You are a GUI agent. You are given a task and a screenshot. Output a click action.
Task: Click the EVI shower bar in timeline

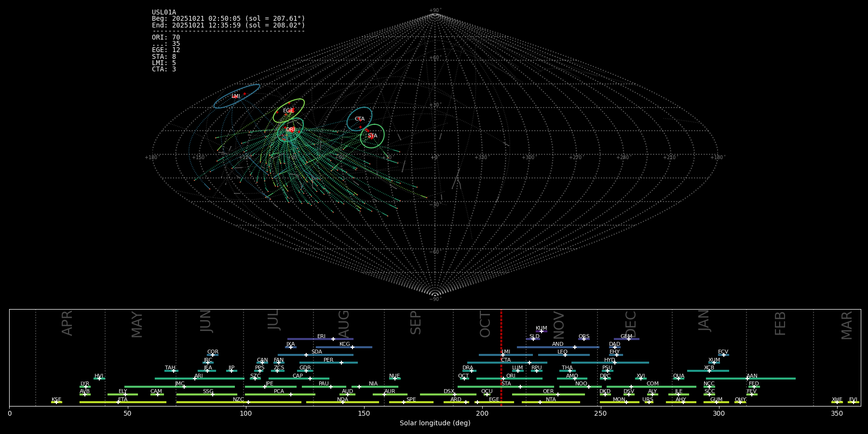(x=854, y=402)
